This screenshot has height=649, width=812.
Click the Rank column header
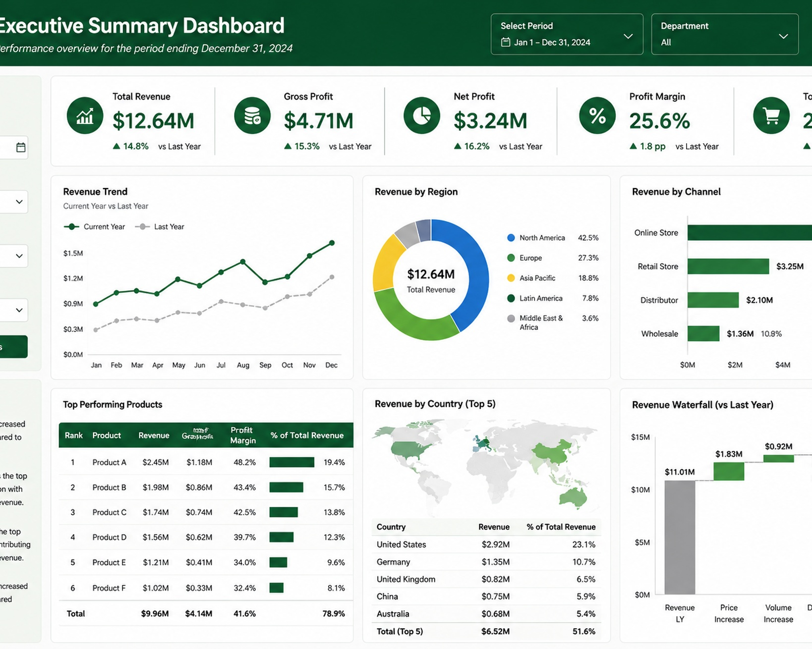pyautogui.click(x=73, y=435)
